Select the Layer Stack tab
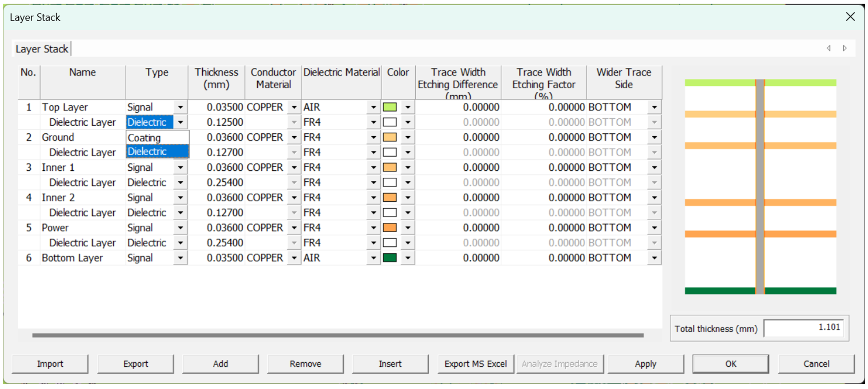This screenshot has height=389, width=868. tap(42, 49)
